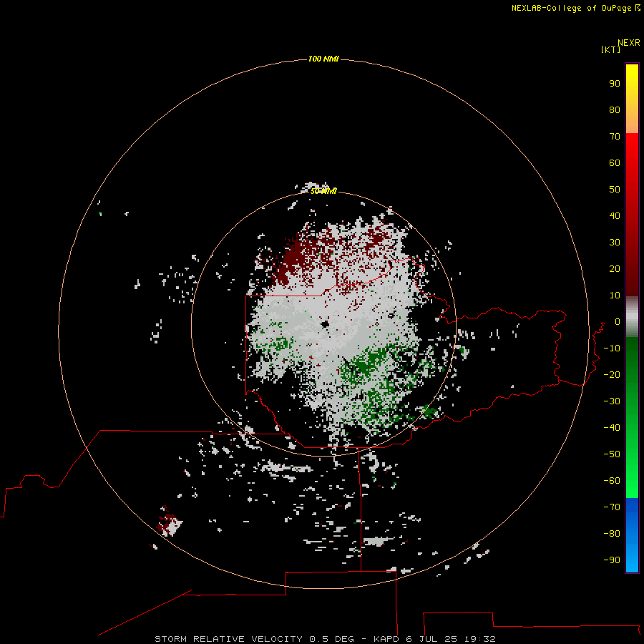Click the -30 value on the velocity scale
Screen dimensions: 644x644
tap(612, 401)
